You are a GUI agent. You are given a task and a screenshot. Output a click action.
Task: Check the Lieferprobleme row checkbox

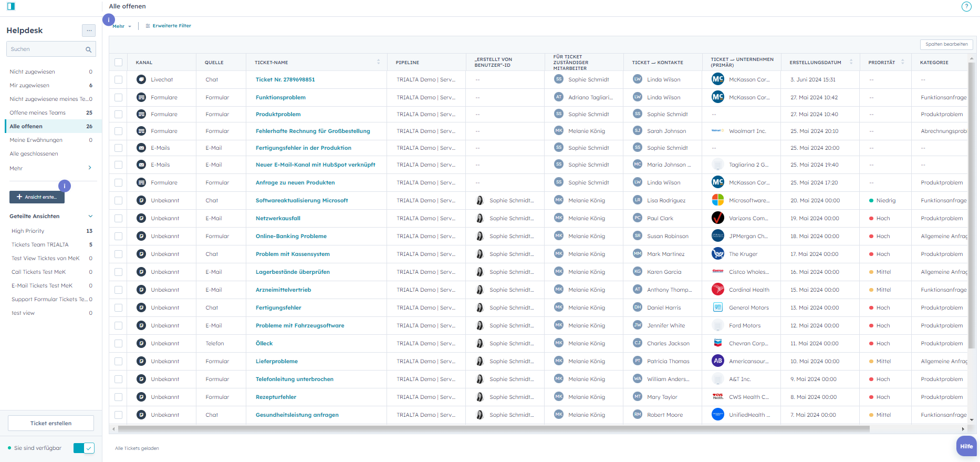(118, 362)
